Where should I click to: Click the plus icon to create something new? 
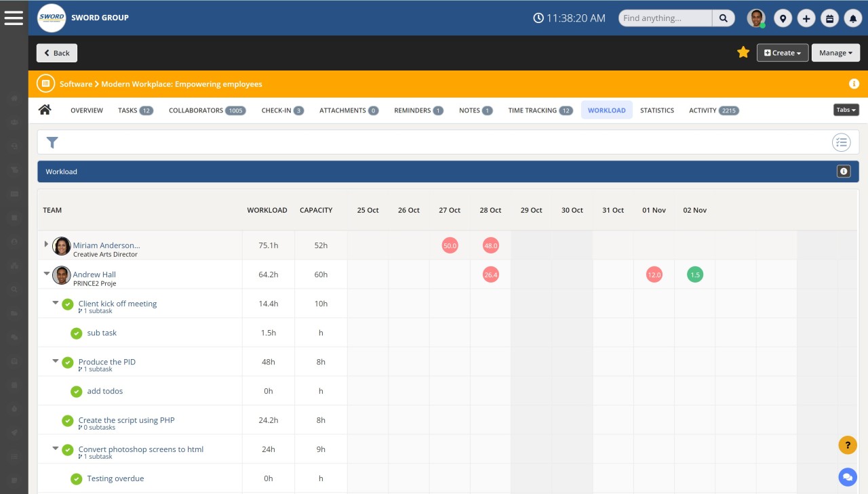[x=806, y=18]
